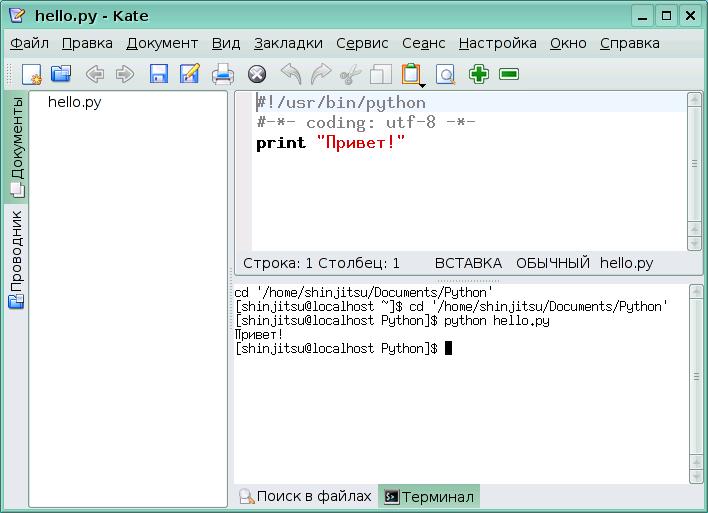708x513 pixels.
Task: Open the Paste icon dropdown arrow
Action: (x=410, y=85)
